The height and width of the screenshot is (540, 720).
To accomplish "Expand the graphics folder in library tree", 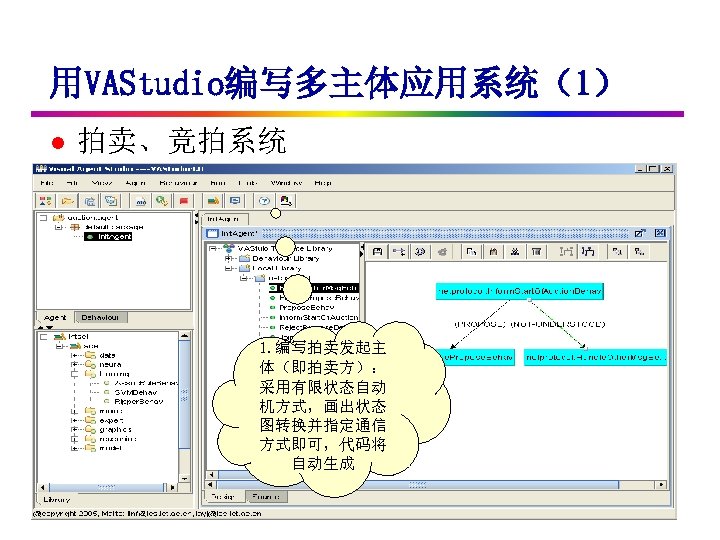I will click(x=74, y=429).
